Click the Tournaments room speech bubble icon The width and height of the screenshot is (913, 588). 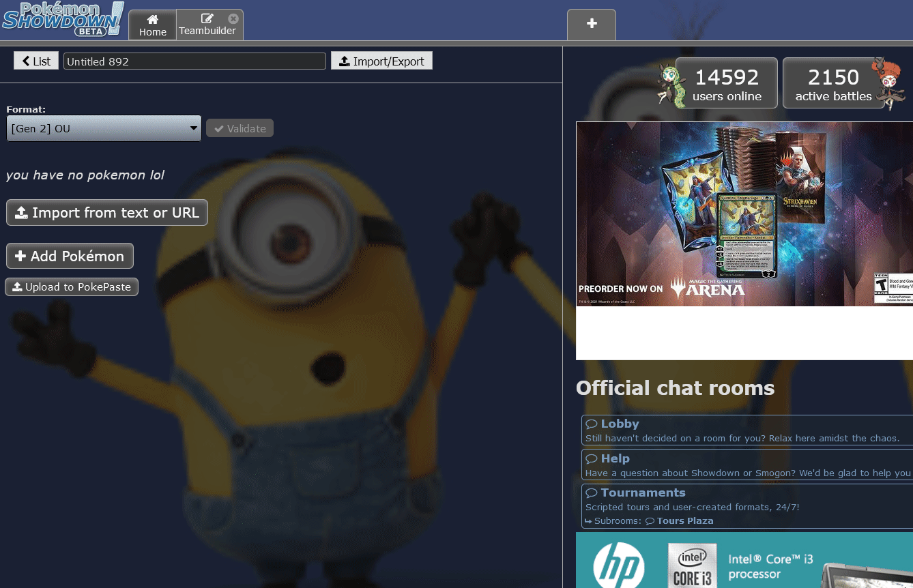point(592,493)
